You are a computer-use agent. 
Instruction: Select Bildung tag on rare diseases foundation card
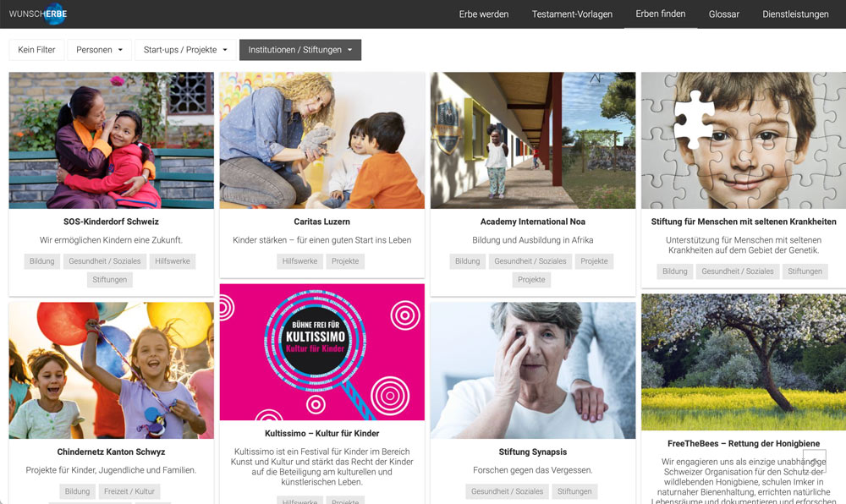(x=675, y=271)
